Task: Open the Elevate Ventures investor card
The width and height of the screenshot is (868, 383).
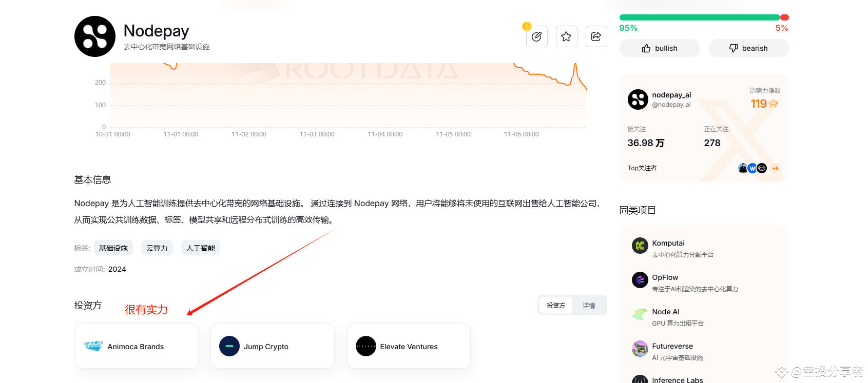Action: (x=409, y=346)
